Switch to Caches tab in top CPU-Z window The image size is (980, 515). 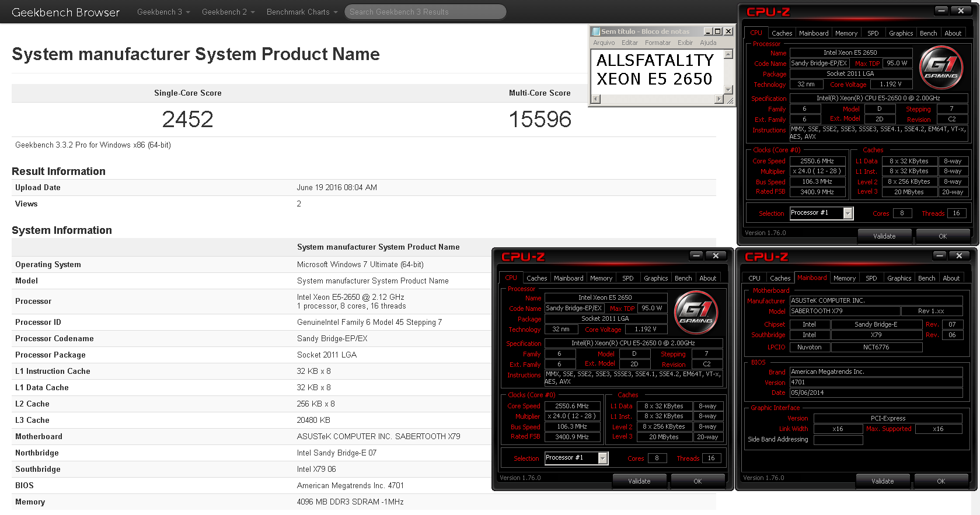click(782, 33)
